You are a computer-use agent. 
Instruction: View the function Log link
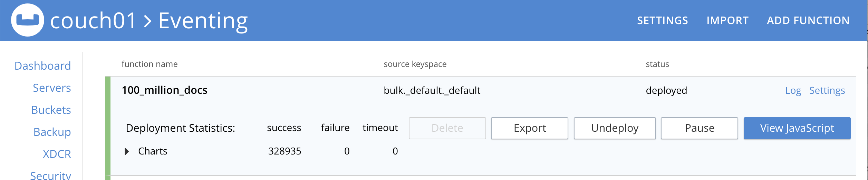pos(793,90)
